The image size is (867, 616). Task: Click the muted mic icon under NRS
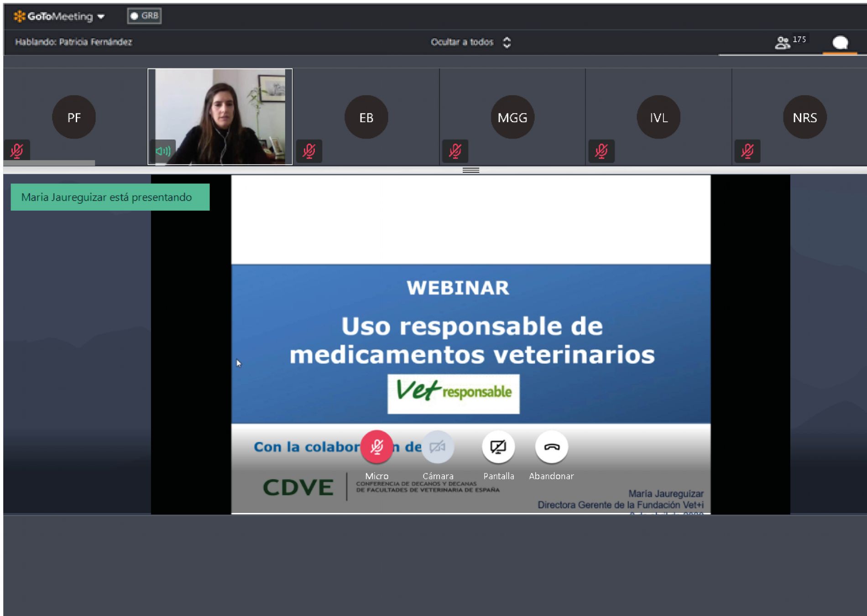(747, 151)
